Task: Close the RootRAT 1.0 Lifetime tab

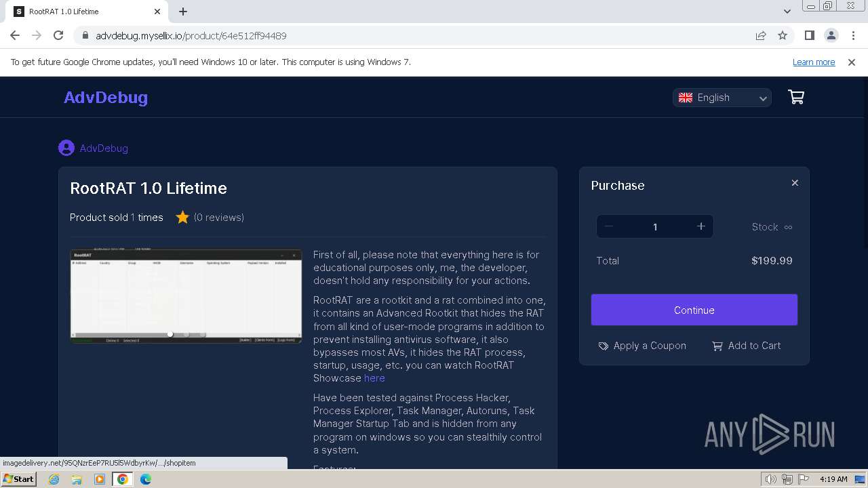Action: coord(157,12)
